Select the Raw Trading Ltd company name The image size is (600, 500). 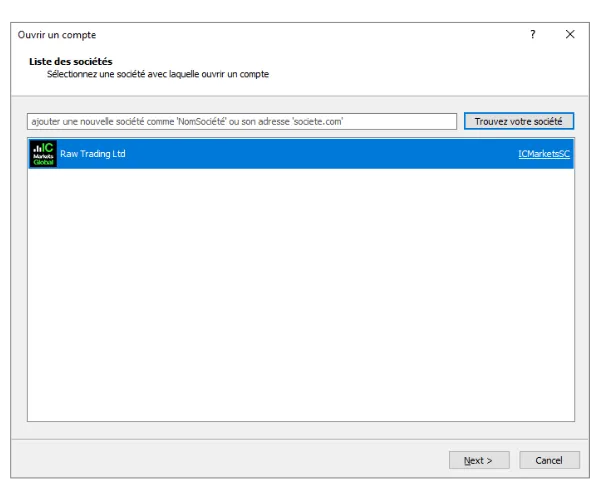pyautogui.click(x=93, y=154)
